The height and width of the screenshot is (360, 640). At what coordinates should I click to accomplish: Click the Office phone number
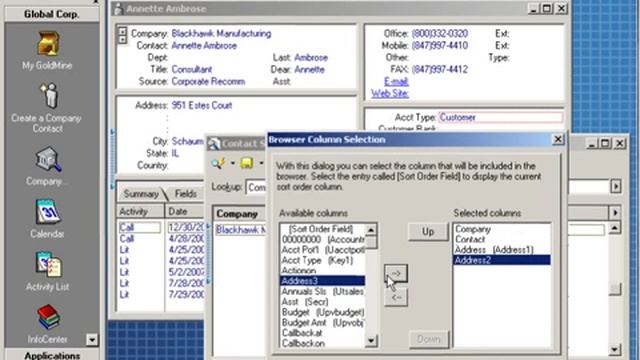pyautogui.click(x=440, y=33)
